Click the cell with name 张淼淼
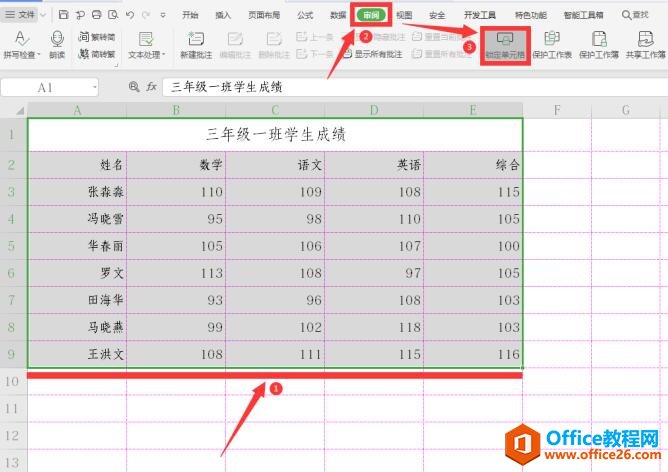The image size is (668, 472). pos(77,192)
